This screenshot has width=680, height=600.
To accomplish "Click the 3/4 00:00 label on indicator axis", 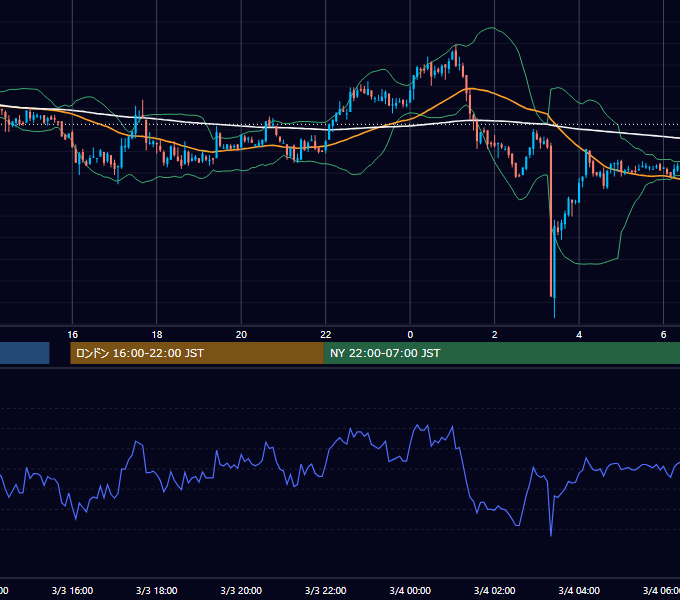I will coord(410,591).
